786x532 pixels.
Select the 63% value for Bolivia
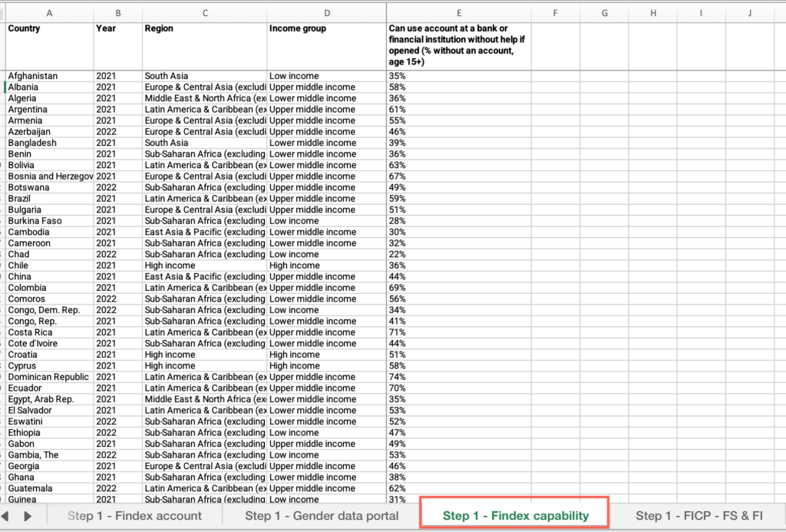click(459, 165)
